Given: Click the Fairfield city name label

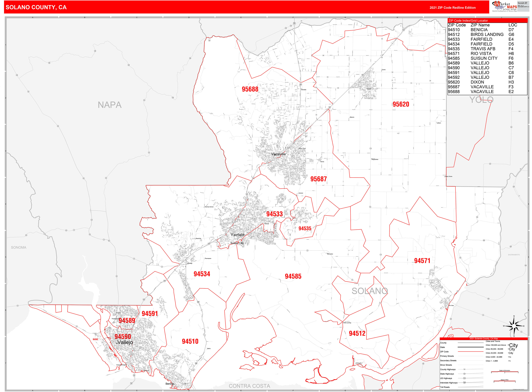Looking at the screenshot, I should click(x=238, y=235).
